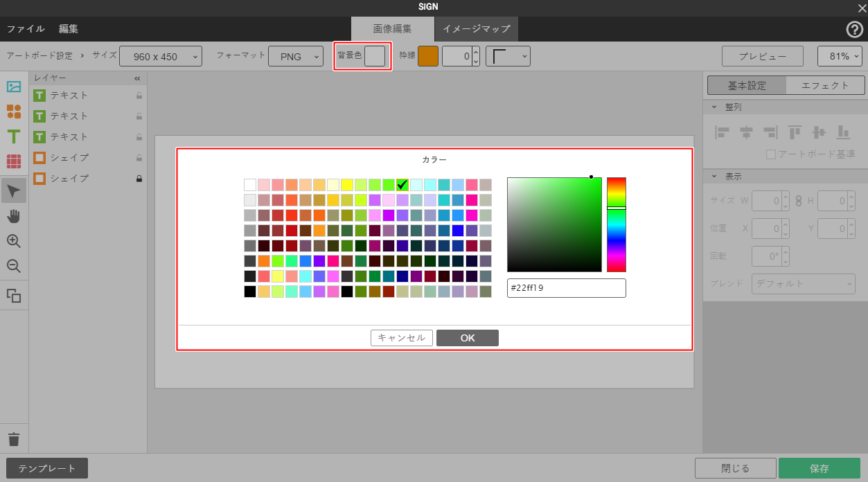
Task: Click the size W input field
Action: click(766, 201)
